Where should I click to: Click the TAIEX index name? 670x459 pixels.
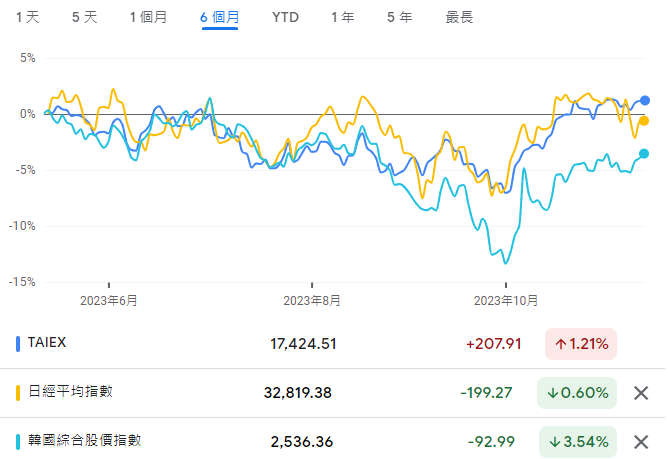[x=47, y=343]
